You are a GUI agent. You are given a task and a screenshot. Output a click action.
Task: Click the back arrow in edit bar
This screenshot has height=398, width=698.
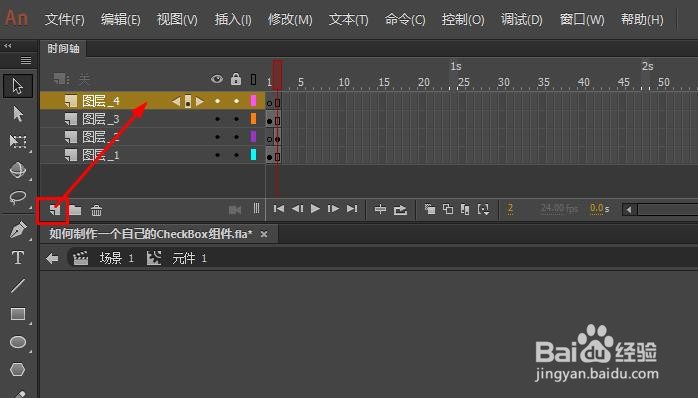point(52,258)
